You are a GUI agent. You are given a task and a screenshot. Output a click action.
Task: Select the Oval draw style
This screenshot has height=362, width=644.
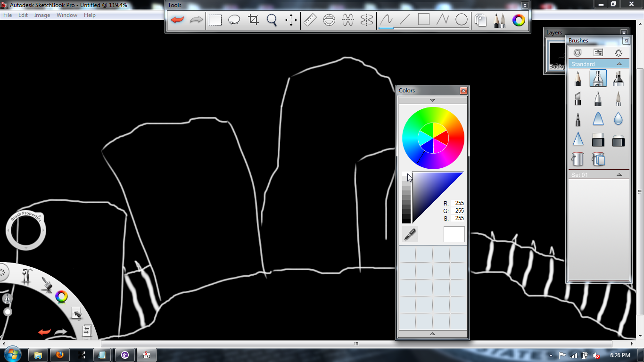pyautogui.click(x=462, y=20)
